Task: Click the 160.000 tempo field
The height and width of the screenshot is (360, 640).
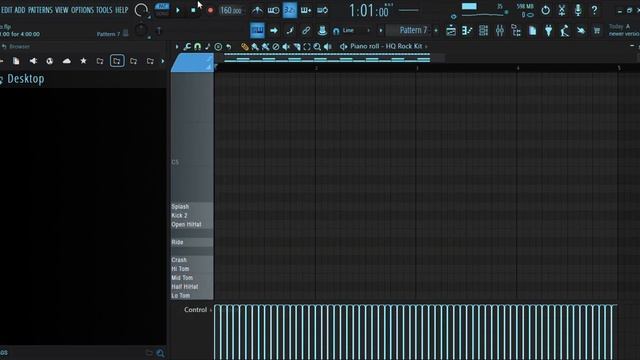Action: (x=231, y=11)
